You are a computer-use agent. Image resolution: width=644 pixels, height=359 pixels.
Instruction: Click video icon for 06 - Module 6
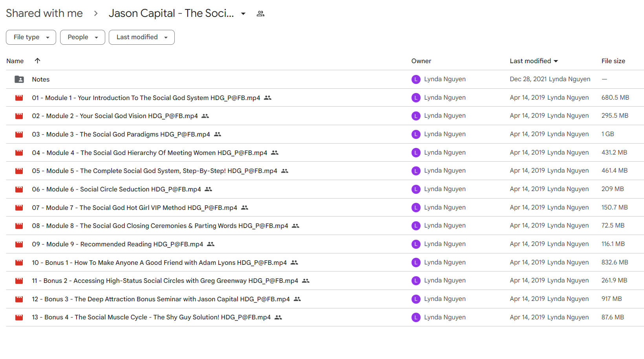[19, 189]
